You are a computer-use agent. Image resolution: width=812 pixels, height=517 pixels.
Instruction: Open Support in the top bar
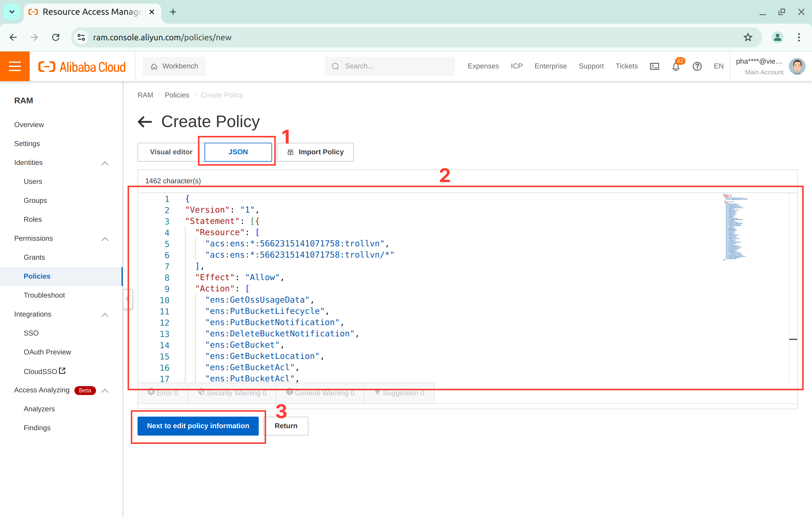[591, 66]
